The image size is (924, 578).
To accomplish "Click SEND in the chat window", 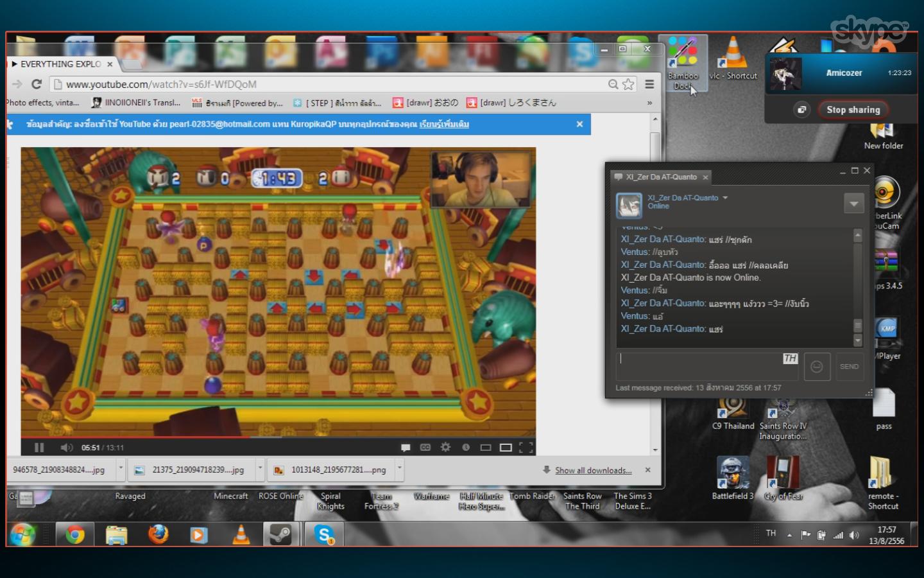I will [x=849, y=366].
